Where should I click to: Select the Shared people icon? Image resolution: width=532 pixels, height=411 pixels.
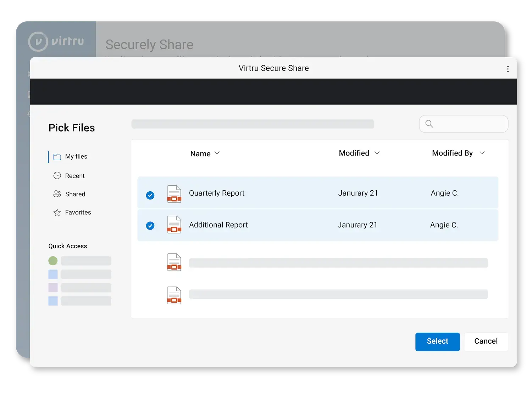57,194
